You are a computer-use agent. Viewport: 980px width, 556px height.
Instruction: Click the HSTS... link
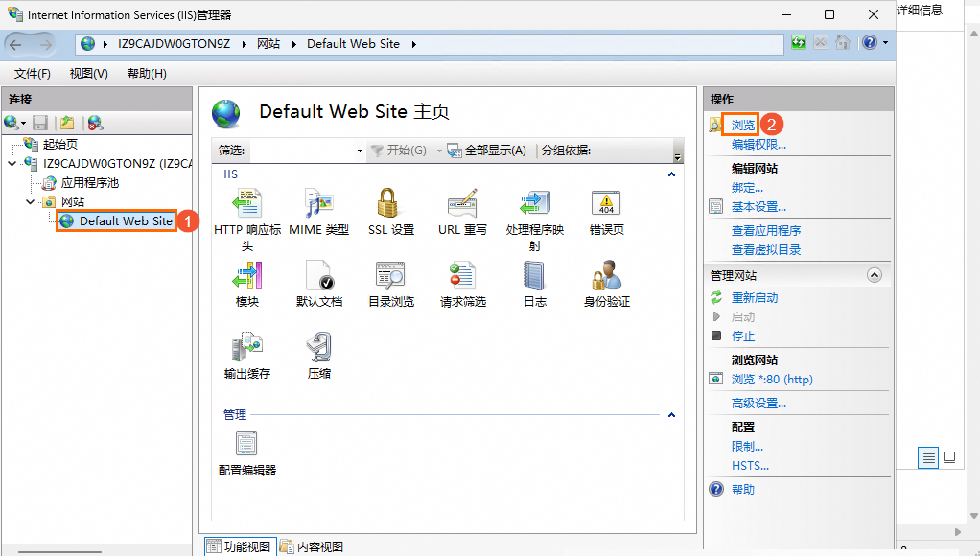pyautogui.click(x=750, y=466)
